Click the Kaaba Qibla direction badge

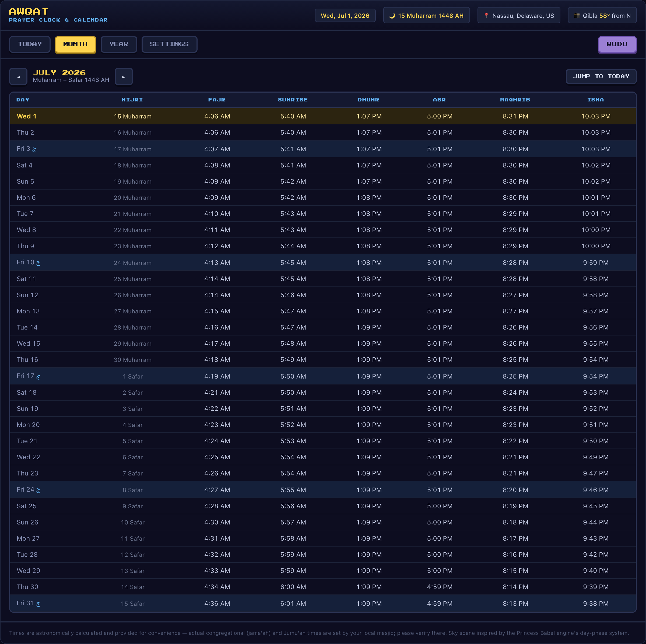click(602, 15)
